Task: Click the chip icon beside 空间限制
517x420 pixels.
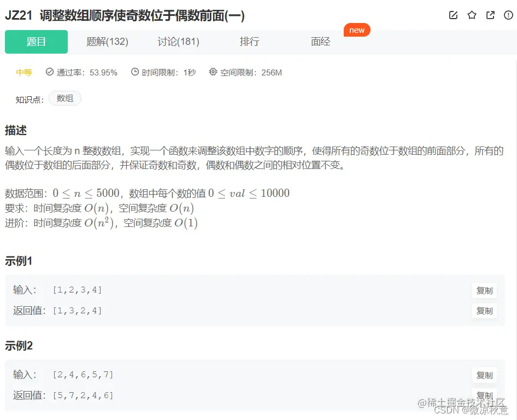Action: pyautogui.click(x=213, y=72)
